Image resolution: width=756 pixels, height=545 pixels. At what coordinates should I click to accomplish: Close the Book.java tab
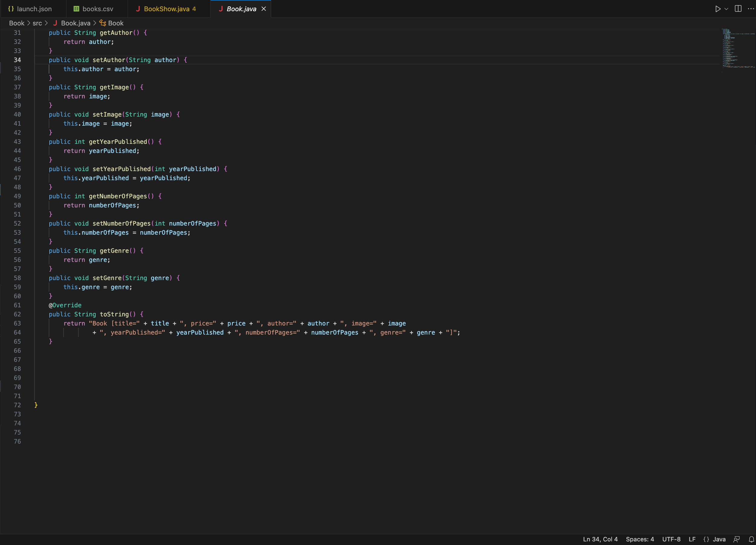click(x=264, y=9)
